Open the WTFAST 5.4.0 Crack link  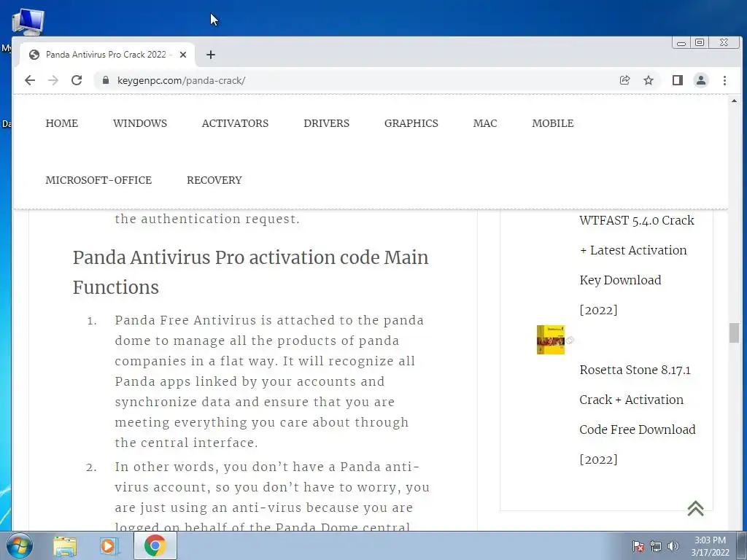pos(637,265)
